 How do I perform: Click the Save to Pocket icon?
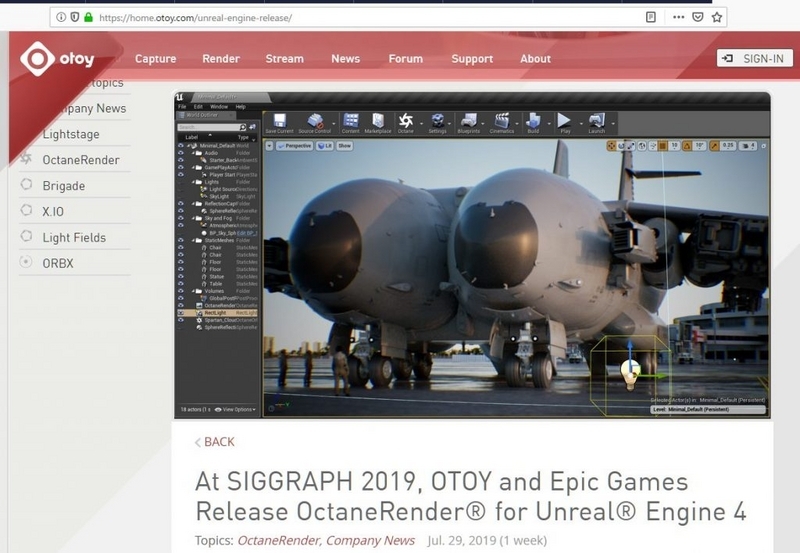697,17
